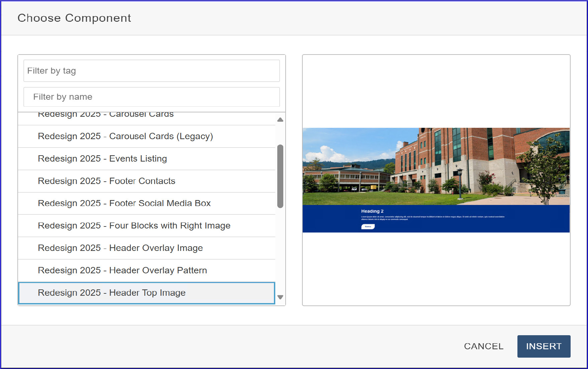This screenshot has width=588, height=369.
Task: Click highlighted Header Top Image item
Action: coord(112,293)
